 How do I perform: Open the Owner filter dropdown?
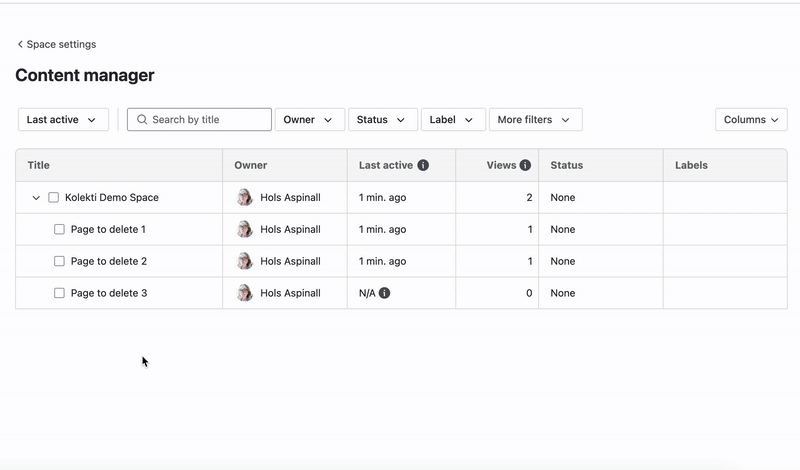[310, 119]
